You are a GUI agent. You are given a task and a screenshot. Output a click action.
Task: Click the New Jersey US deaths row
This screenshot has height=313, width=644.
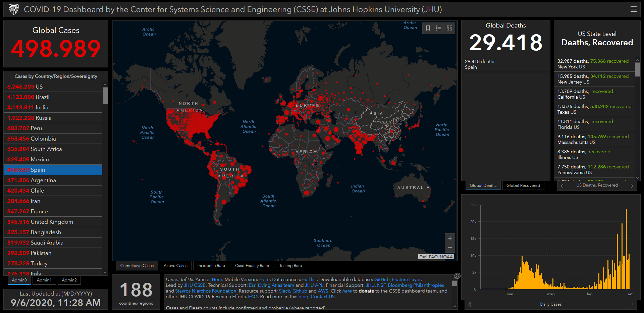[x=594, y=79]
